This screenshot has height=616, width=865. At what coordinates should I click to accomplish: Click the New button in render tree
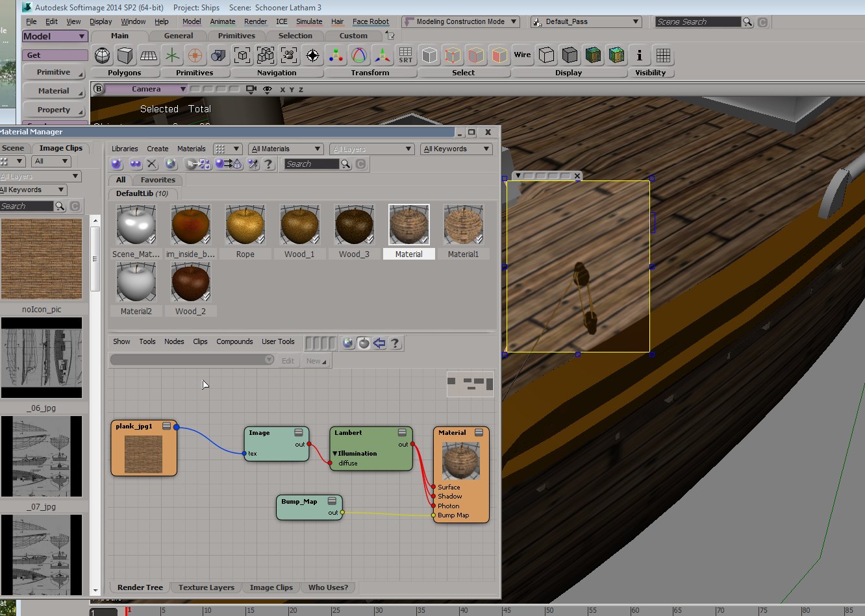point(316,361)
